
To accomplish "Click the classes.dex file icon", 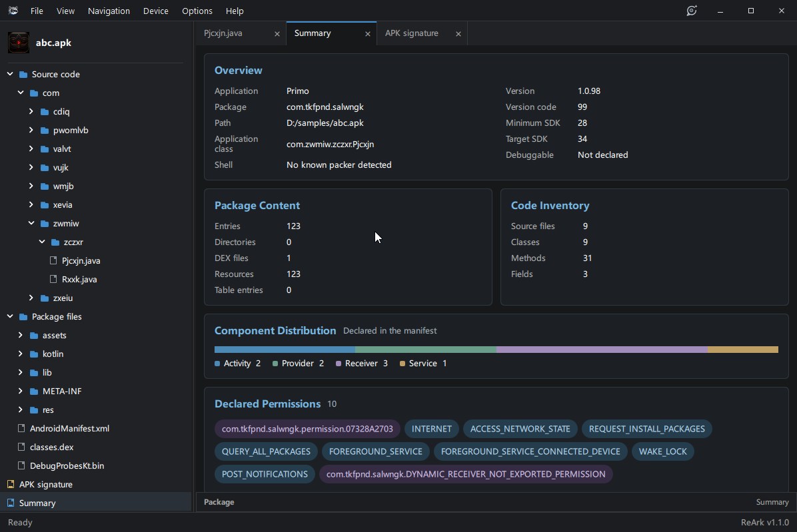I will click(x=21, y=447).
